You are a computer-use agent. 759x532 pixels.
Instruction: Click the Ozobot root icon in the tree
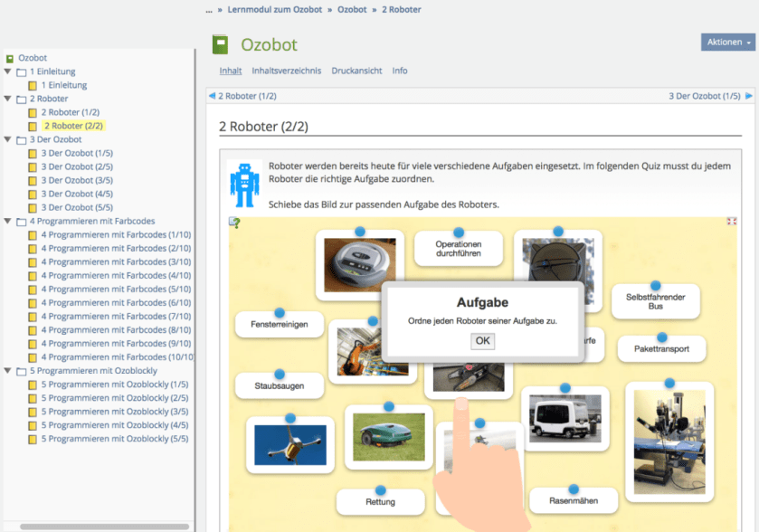[x=10, y=58]
